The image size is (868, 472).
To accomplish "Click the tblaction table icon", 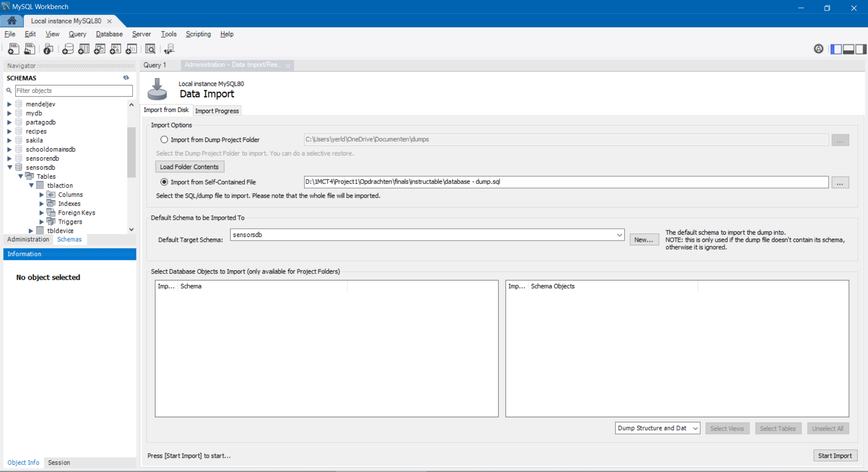I will coord(40,185).
